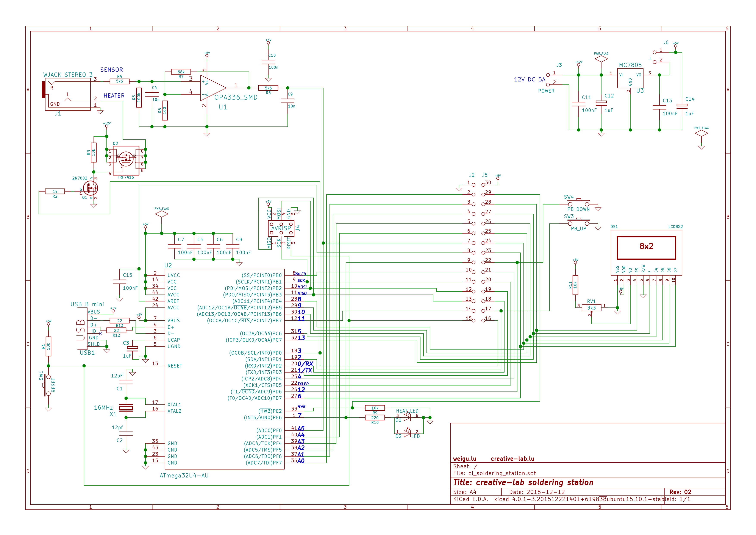Click the PWR_FLAG symbol above MC7805 input

click(601, 59)
